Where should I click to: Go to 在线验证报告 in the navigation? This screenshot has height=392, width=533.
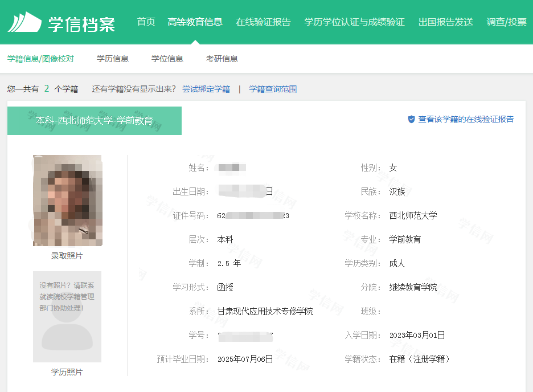264,22
